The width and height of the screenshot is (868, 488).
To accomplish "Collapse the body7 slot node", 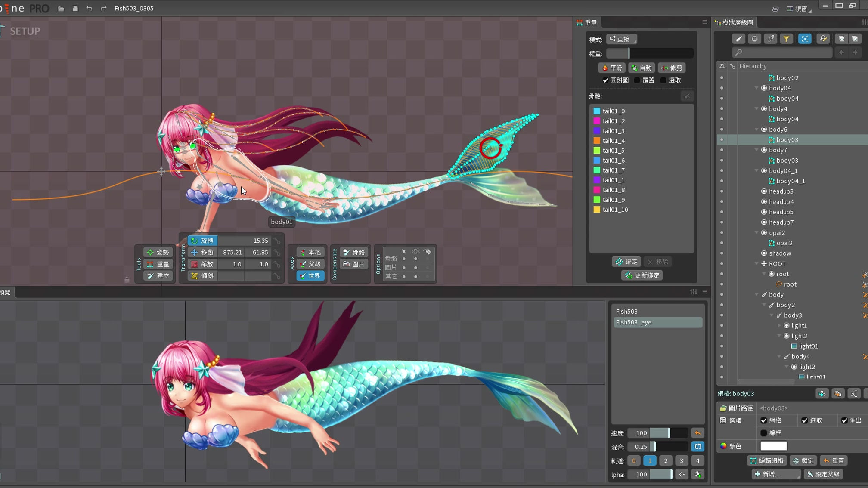I will tap(756, 150).
